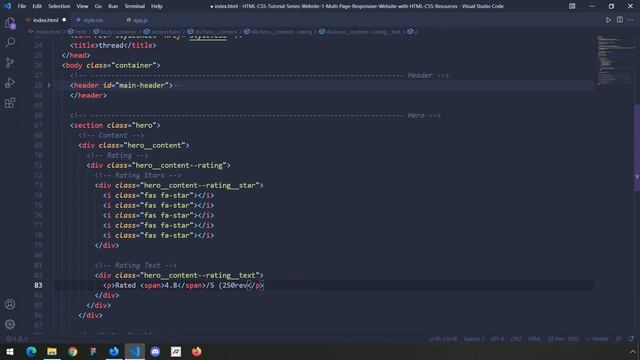Open Figma from taskbar
This screenshot has width=640, height=360.
click(93, 351)
